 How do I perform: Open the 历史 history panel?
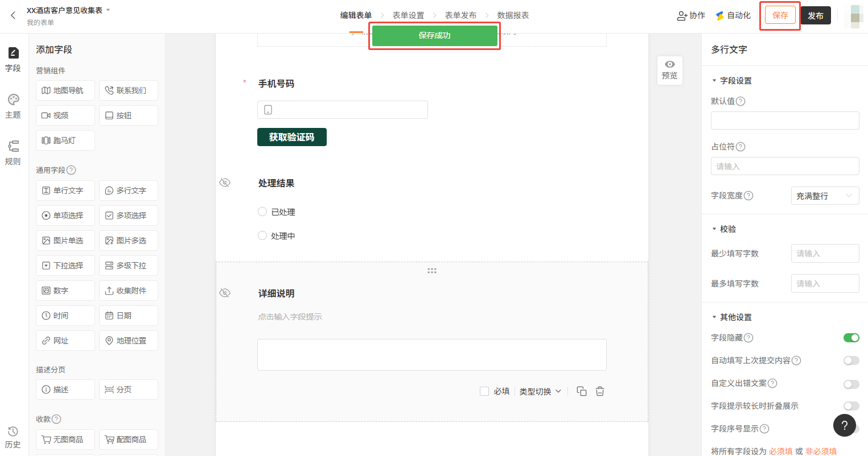click(13, 437)
